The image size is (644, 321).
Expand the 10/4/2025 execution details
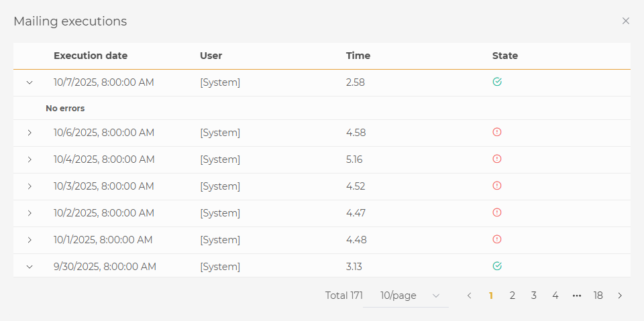30,159
